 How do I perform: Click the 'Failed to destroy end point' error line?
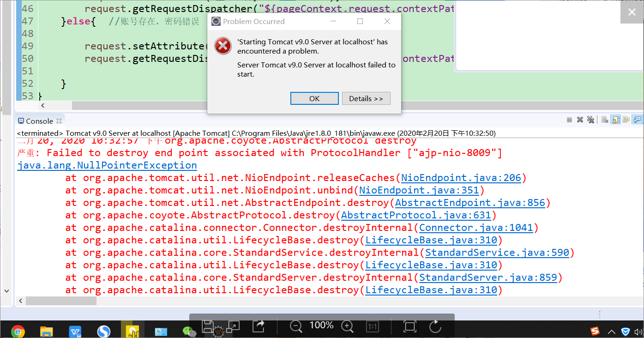[259, 153]
